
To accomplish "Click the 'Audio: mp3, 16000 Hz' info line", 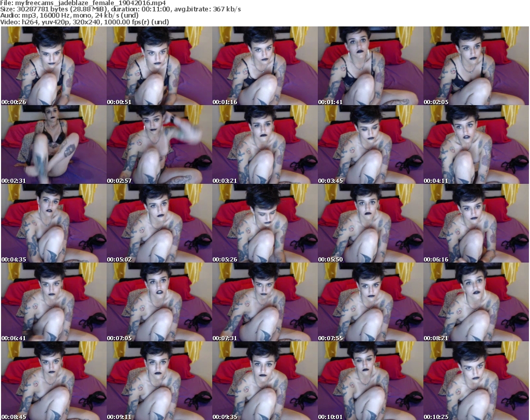I will [x=69, y=16].
